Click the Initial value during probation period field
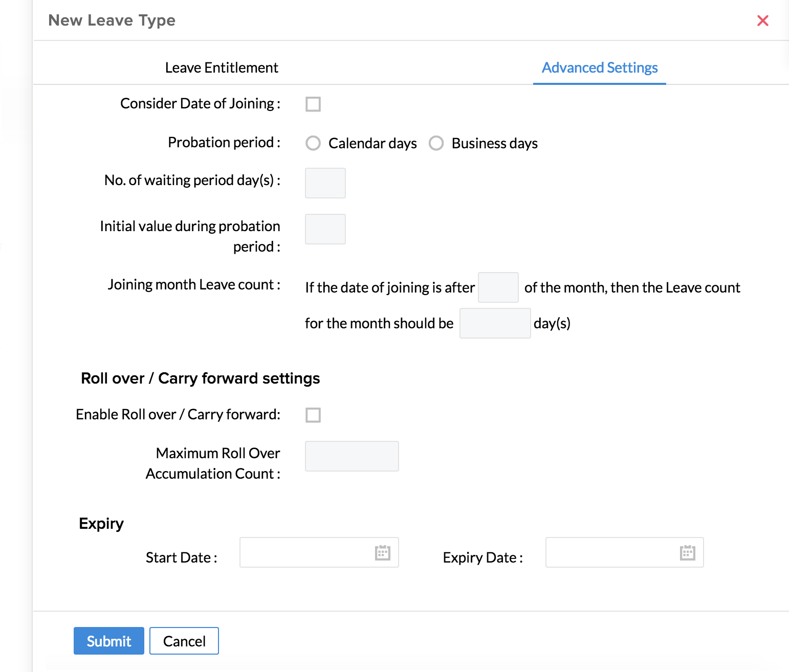 tap(325, 229)
